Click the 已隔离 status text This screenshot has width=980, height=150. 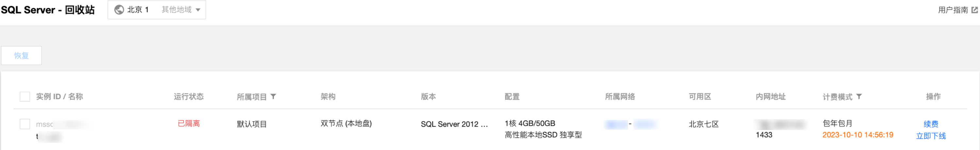click(x=189, y=123)
